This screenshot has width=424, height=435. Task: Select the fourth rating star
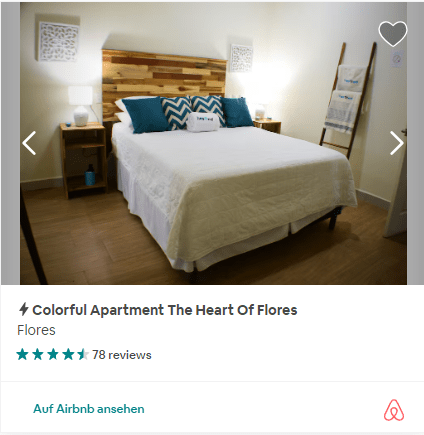point(68,354)
